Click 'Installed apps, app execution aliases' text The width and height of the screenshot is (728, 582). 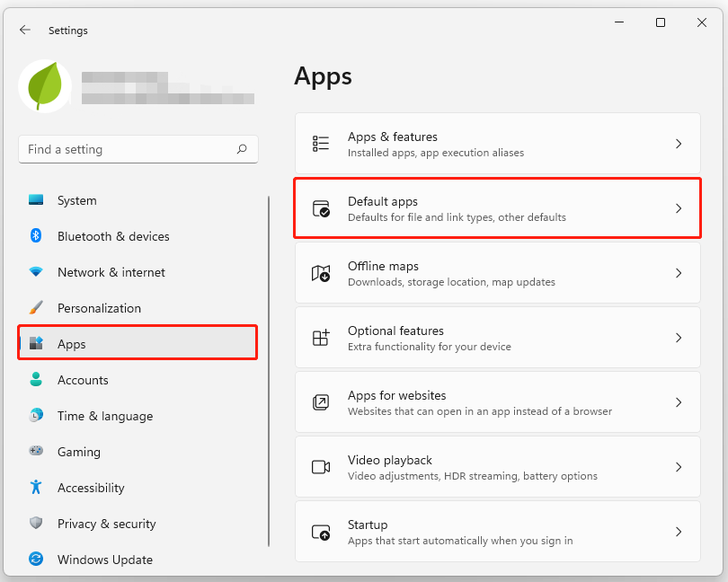pos(436,153)
